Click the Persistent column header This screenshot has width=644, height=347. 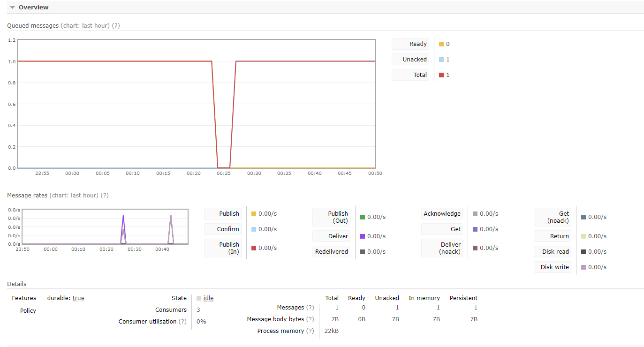463,298
